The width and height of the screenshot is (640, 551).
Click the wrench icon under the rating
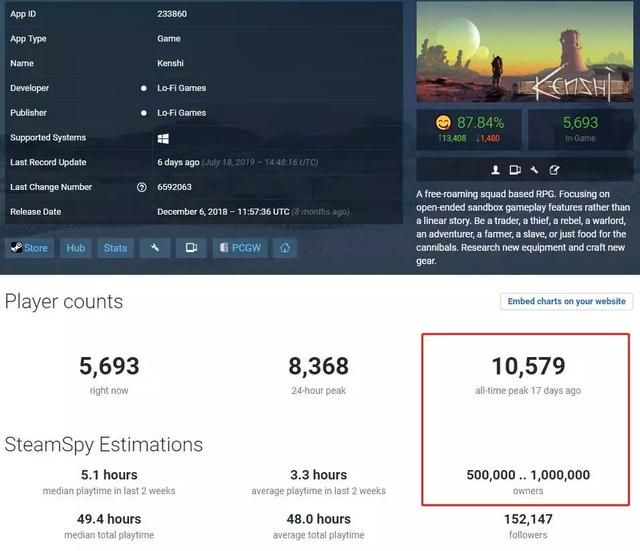534,170
